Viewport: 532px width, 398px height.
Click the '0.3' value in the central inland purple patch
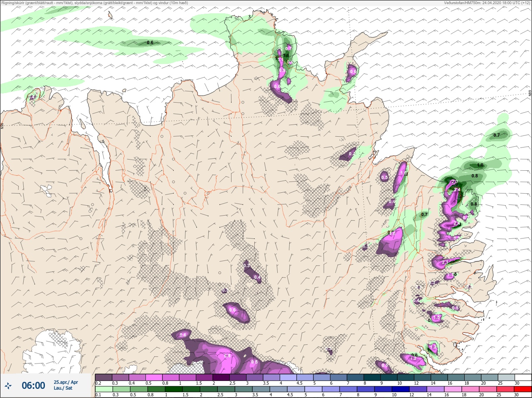click(x=246, y=265)
